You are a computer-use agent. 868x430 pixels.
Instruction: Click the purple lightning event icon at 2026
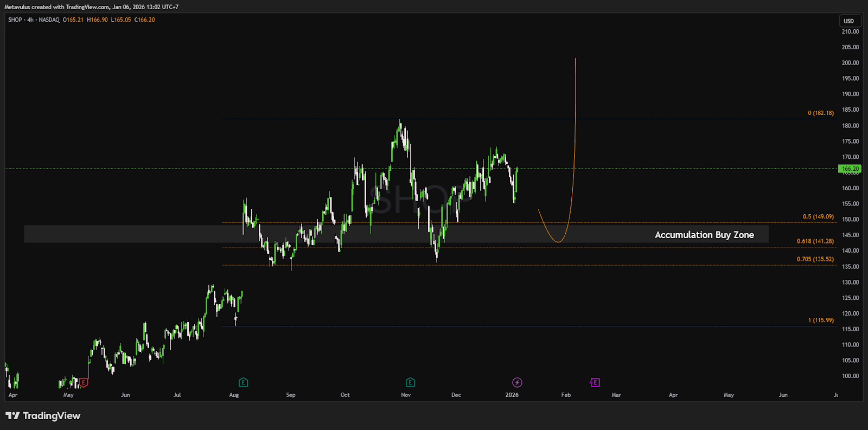pos(517,382)
